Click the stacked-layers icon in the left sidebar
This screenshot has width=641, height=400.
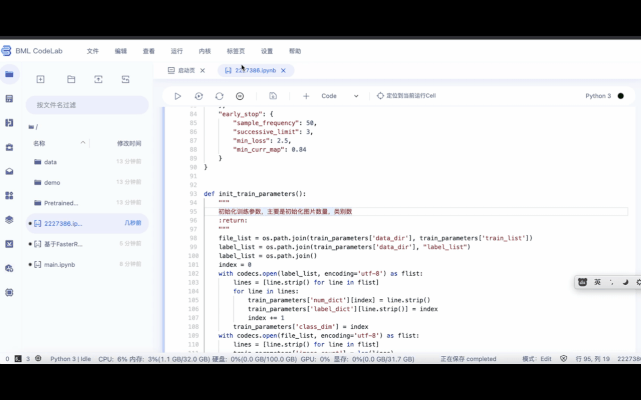pyautogui.click(x=9, y=220)
